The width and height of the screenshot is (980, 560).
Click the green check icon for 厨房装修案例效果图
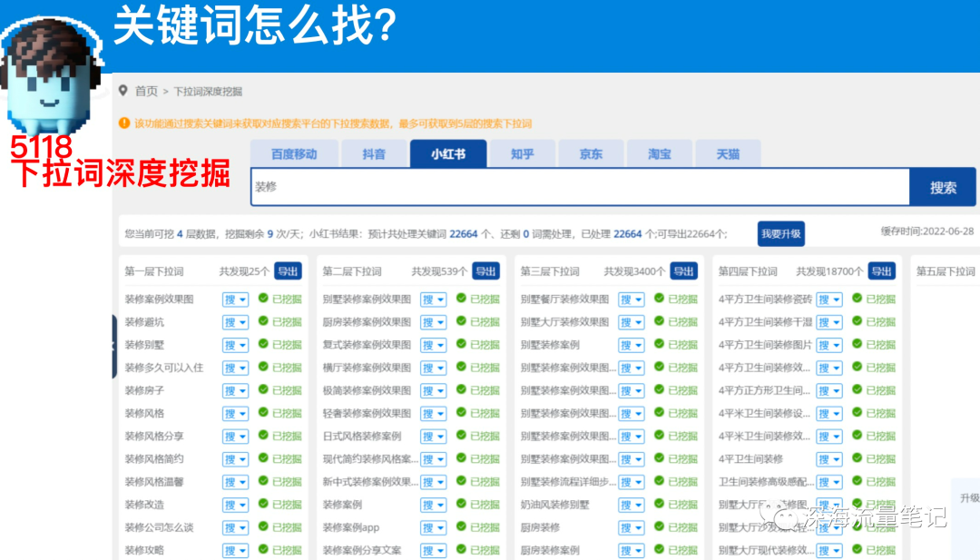click(x=461, y=321)
